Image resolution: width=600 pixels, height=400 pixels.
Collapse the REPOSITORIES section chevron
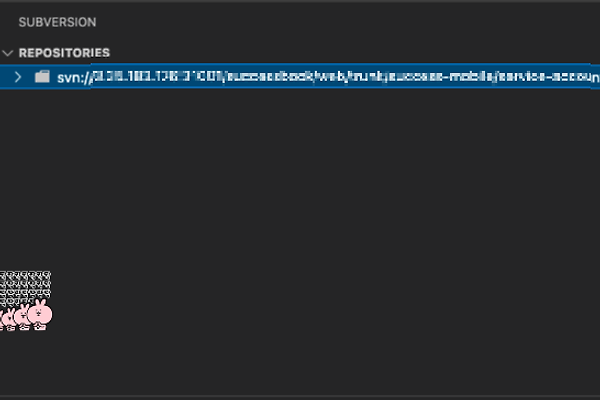8,53
